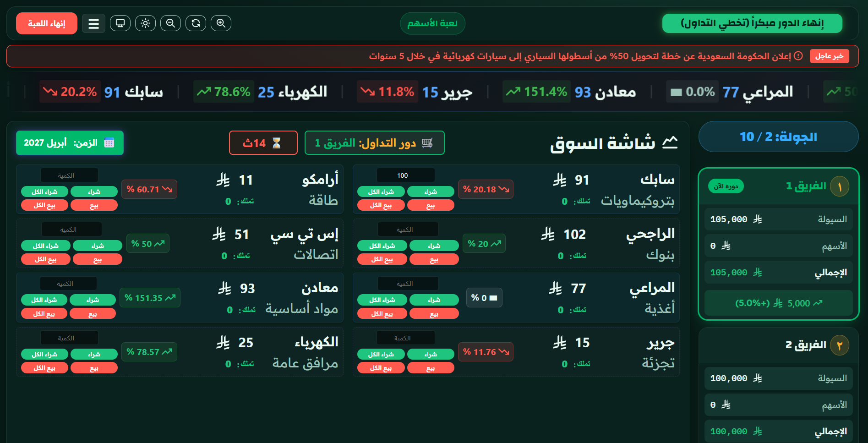
Task: Buy سابك shares with شراء button
Action: tap(430, 191)
